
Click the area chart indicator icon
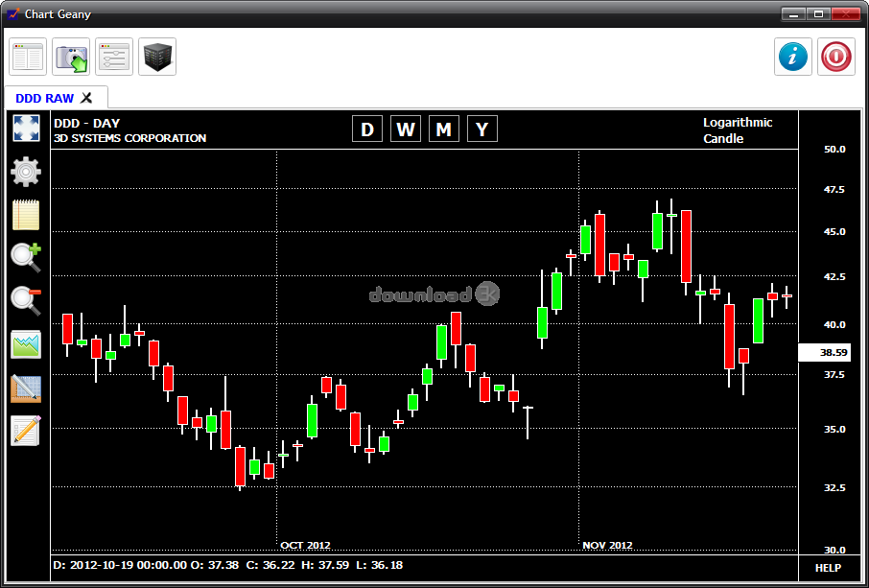[26, 344]
